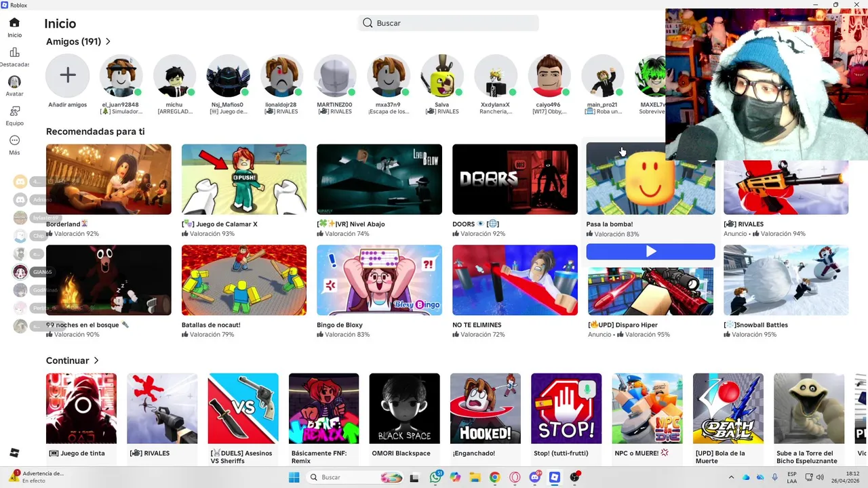Click the Recomendadas para ti heading
The image size is (868, 488).
(x=95, y=131)
